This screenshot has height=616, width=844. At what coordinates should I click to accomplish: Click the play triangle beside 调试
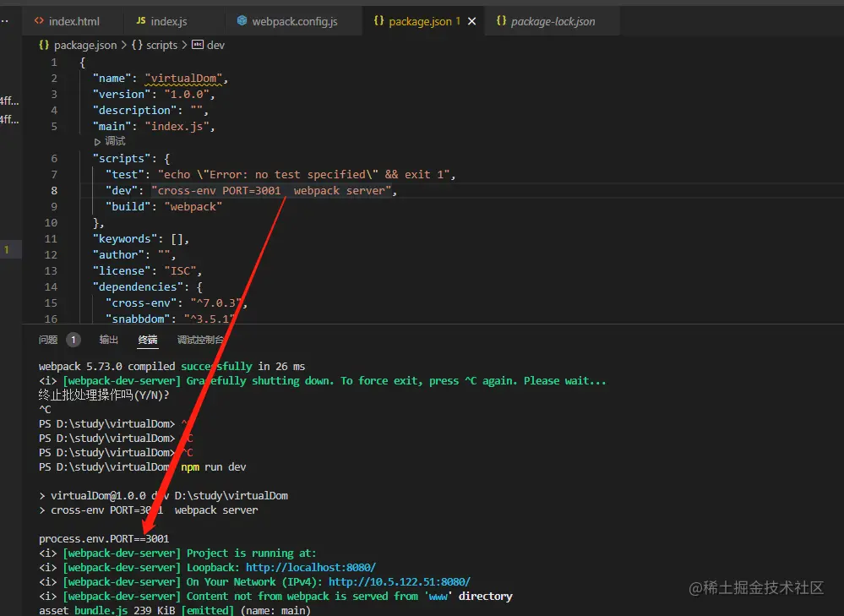(x=97, y=142)
